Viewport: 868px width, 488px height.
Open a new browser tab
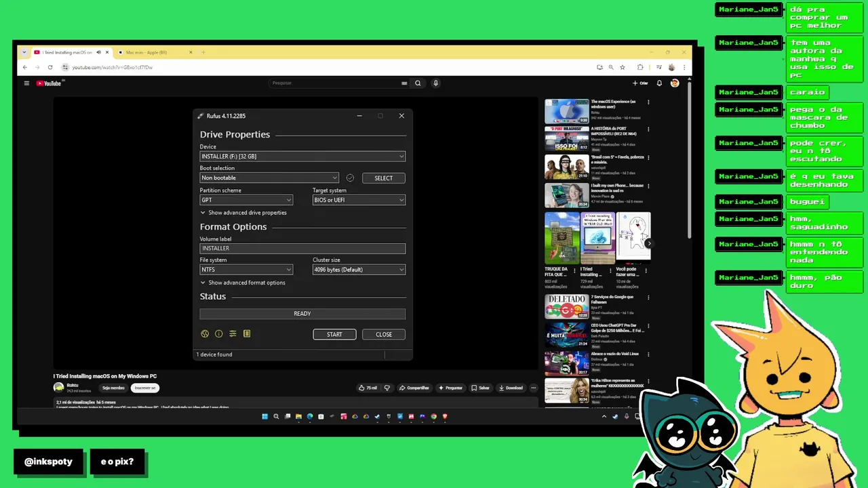[x=203, y=52]
